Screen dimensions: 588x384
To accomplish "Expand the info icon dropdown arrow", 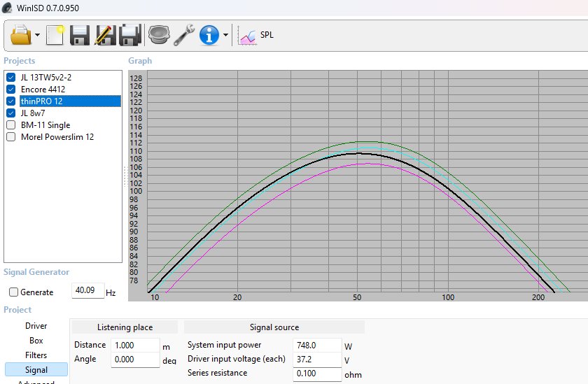I will [x=225, y=35].
